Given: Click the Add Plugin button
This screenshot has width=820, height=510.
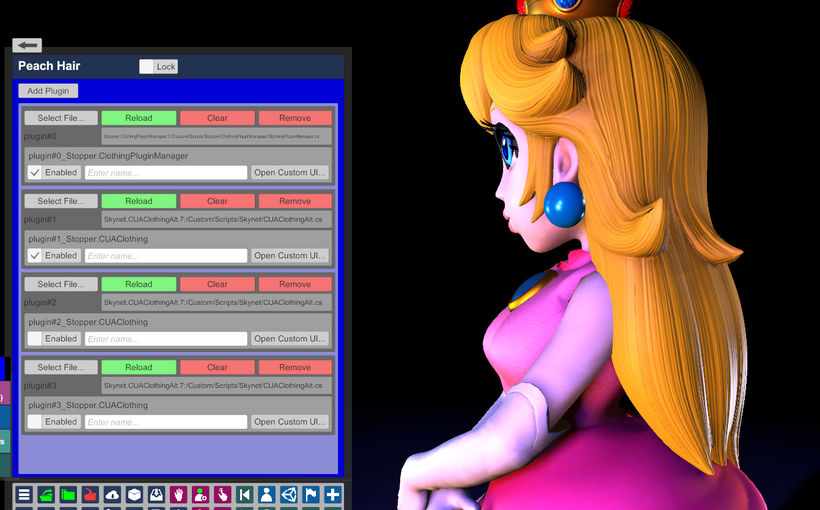Looking at the screenshot, I should pyautogui.click(x=48, y=90).
